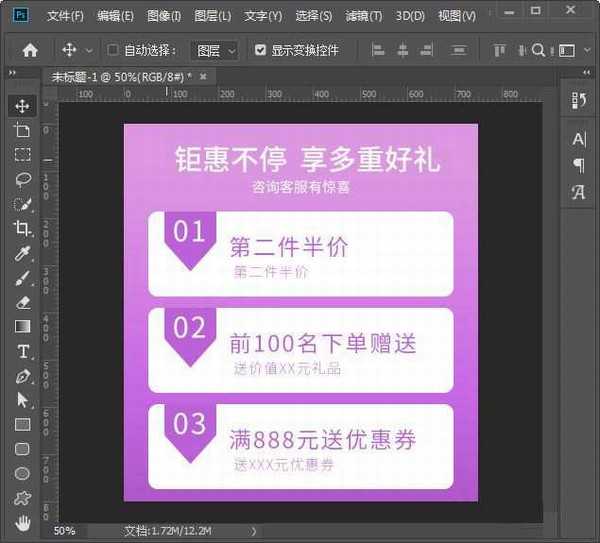Screen dimensions: 600x543
Task: Select the Hand tool
Action: coord(22,522)
